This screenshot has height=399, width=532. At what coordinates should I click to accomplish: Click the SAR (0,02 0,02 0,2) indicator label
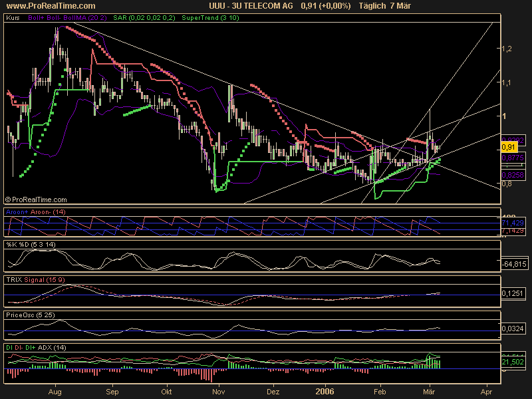136,18
